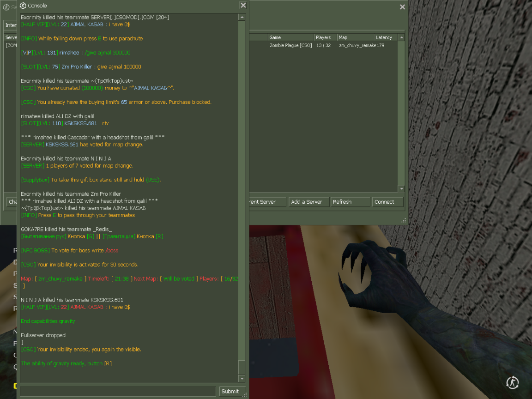The image size is (532, 399).
Task: Focus the console command input field
Action: click(x=118, y=392)
